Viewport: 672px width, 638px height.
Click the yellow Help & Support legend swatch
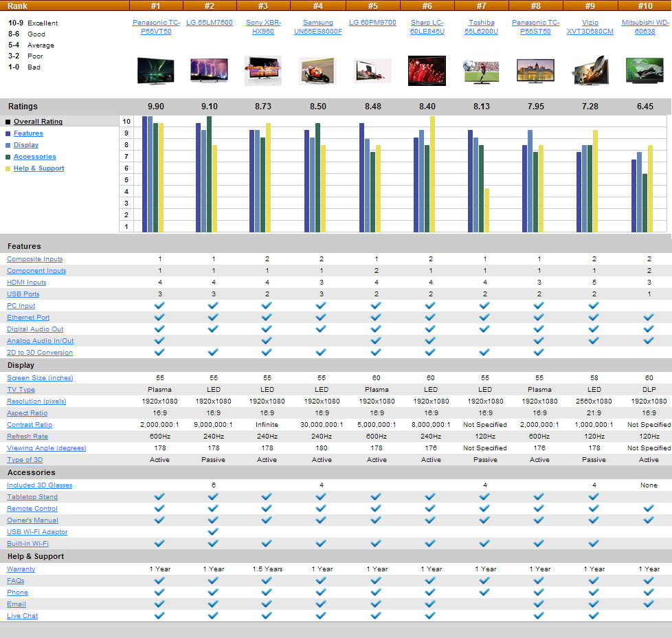pyautogui.click(x=8, y=168)
